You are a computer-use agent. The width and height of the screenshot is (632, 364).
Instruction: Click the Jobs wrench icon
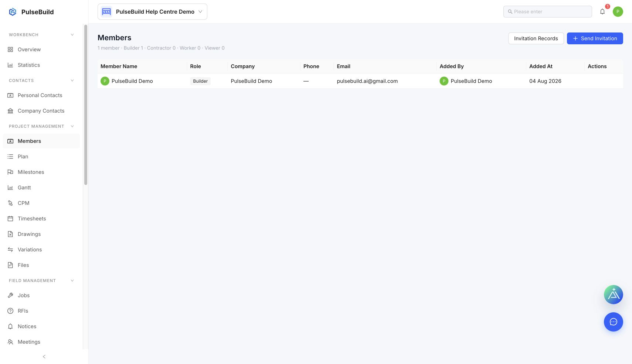(10, 295)
